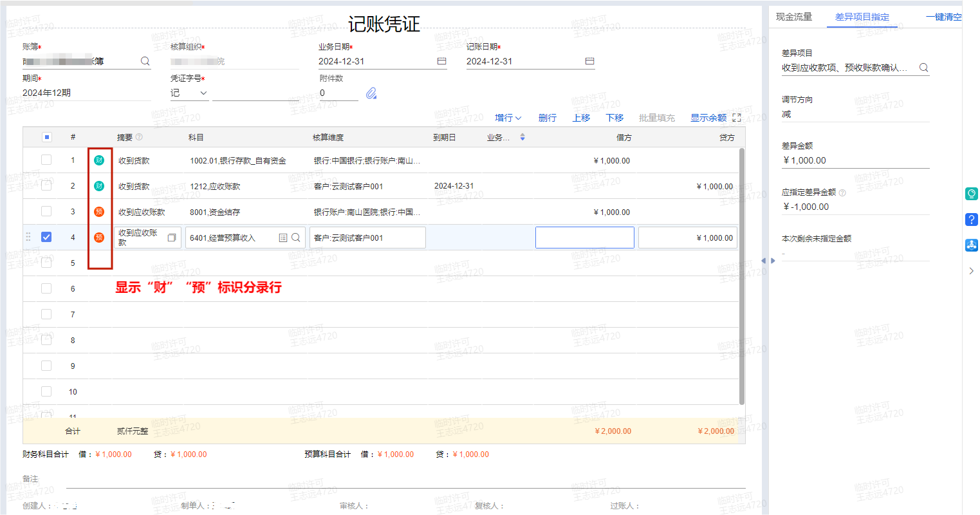The height and width of the screenshot is (515, 980).
Task: Switch to the 现金流量 tab
Action: point(794,17)
